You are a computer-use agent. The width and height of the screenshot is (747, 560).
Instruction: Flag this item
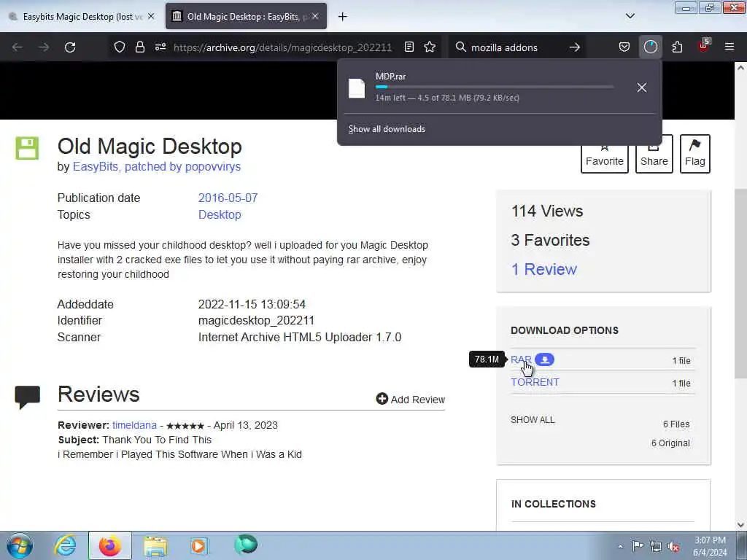point(695,154)
